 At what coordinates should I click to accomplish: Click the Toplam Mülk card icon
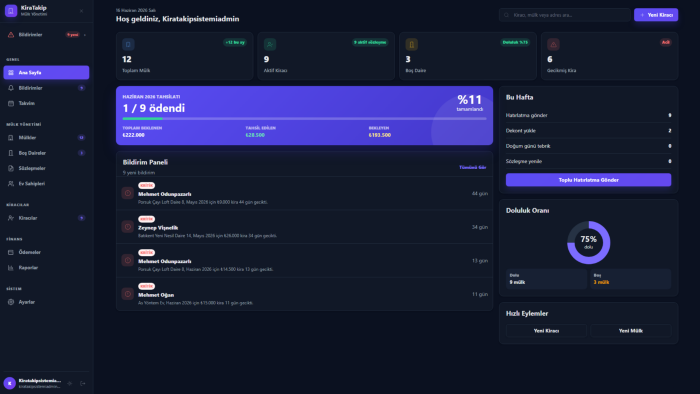point(128,44)
